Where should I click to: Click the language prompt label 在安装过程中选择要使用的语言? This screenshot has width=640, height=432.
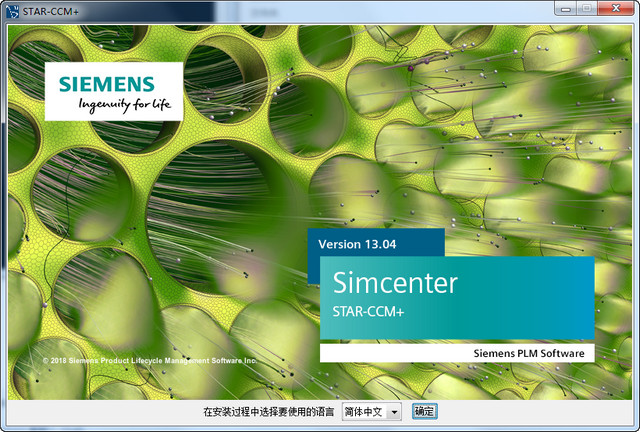point(269,412)
